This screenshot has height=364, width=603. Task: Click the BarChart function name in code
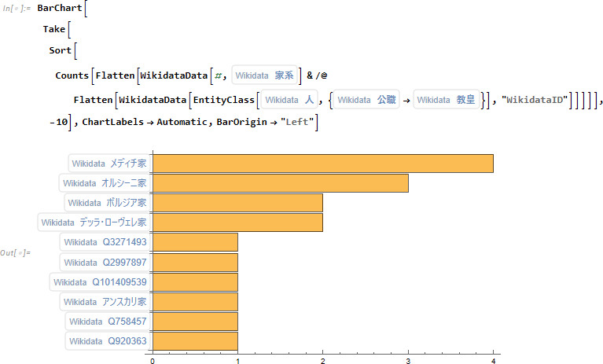[x=59, y=9]
